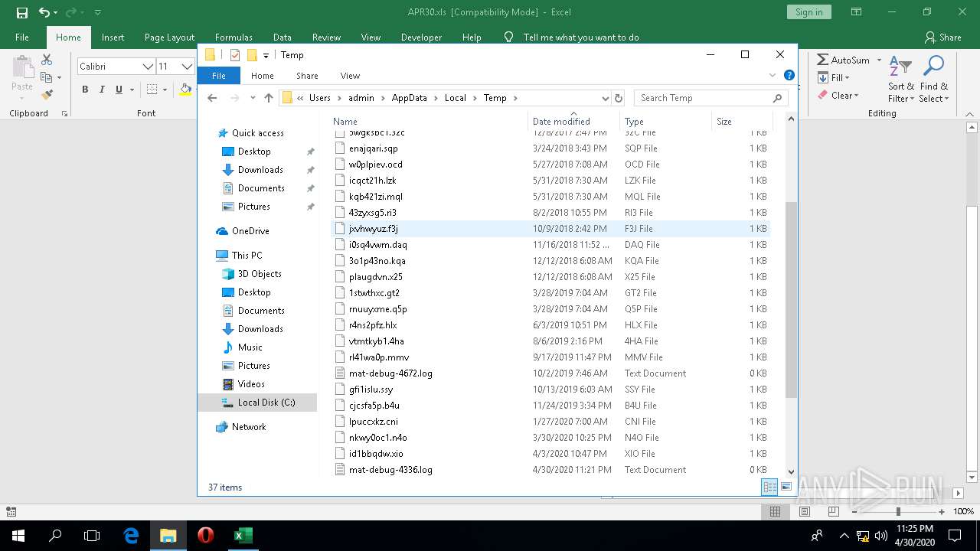Screen dimensions: 980x551
Task: Select file mat-debug-4672.log
Action: tap(551, 373)
